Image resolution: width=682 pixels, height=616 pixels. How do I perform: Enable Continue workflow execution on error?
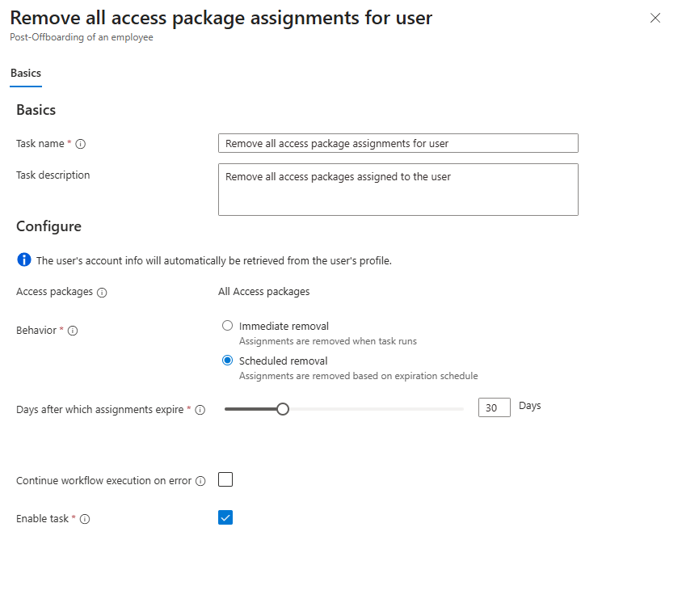coord(225,479)
